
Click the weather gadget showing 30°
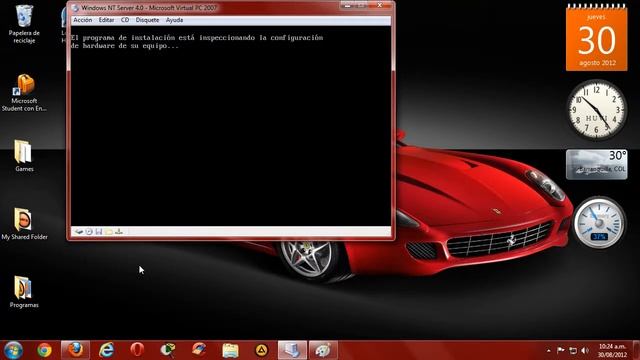597,164
